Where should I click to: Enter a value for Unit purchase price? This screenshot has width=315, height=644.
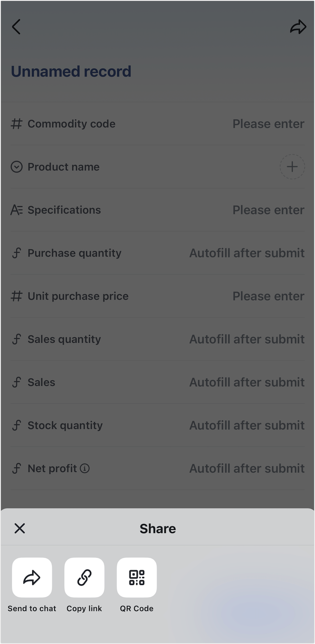click(268, 296)
